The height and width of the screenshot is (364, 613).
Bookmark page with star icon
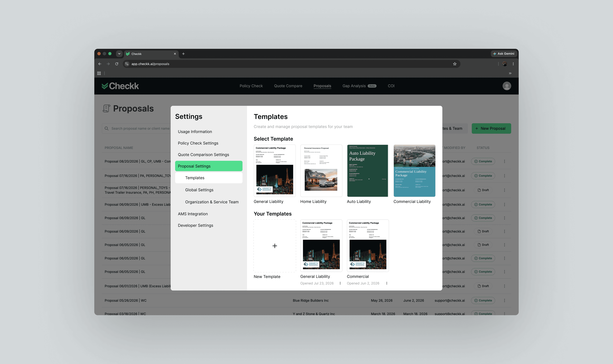455,64
